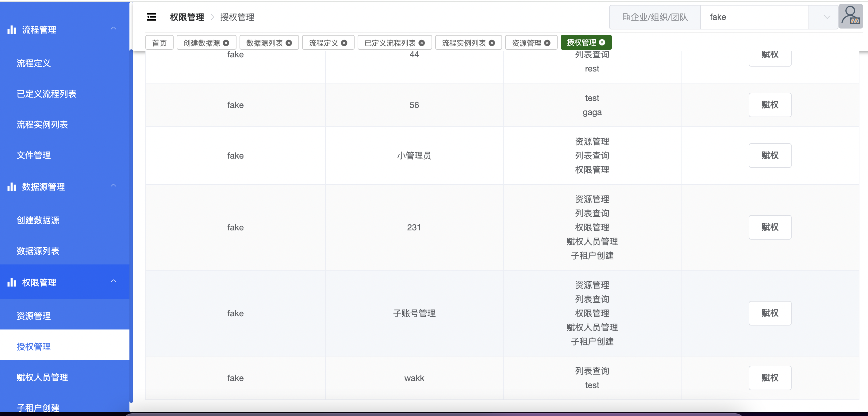This screenshot has height=416, width=868.
Task: Select the 小管理员 role cell
Action: coord(414,156)
